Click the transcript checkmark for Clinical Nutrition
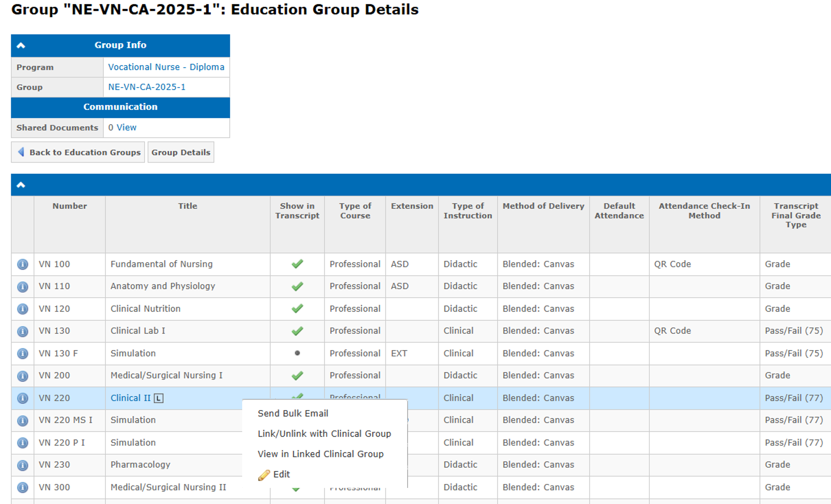The image size is (831, 504). 297,309
